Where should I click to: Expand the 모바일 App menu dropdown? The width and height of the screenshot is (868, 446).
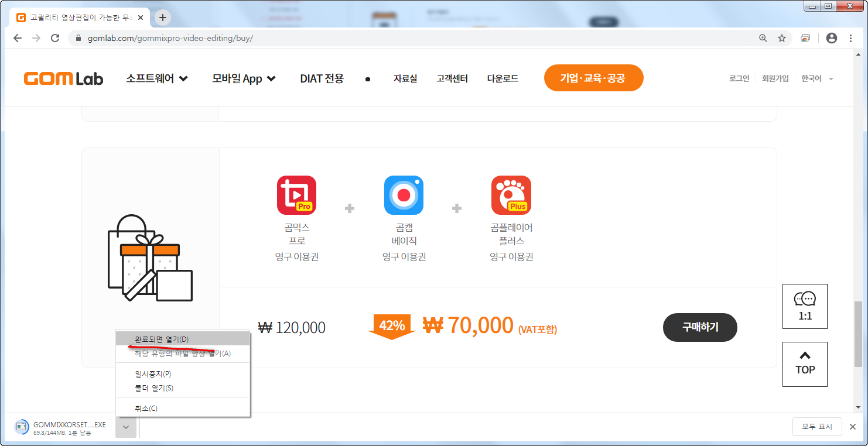(244, 78)
